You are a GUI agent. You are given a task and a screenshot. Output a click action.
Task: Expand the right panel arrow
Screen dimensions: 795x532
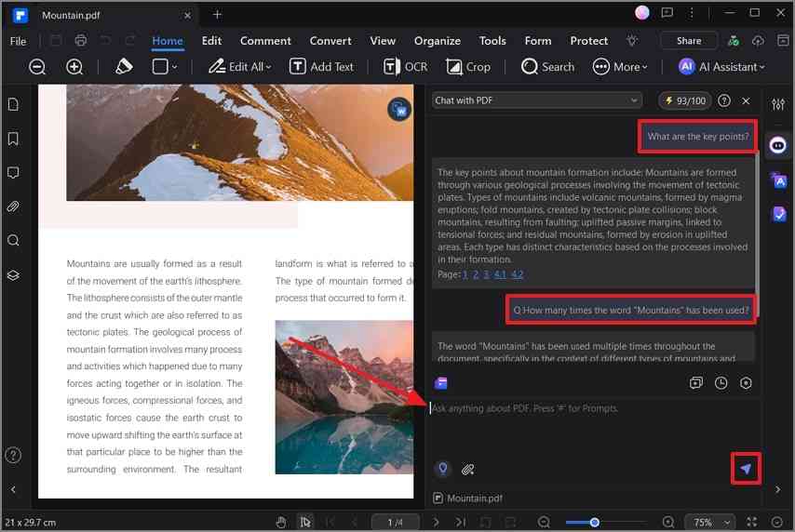(x=777, y=489)
